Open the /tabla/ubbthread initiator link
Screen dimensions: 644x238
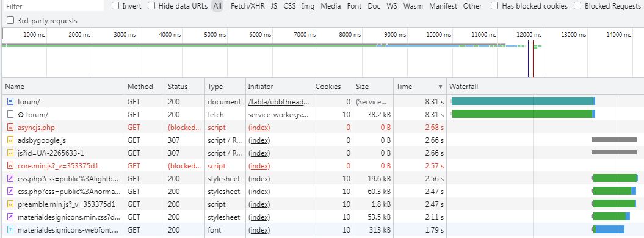coord(278,102)
